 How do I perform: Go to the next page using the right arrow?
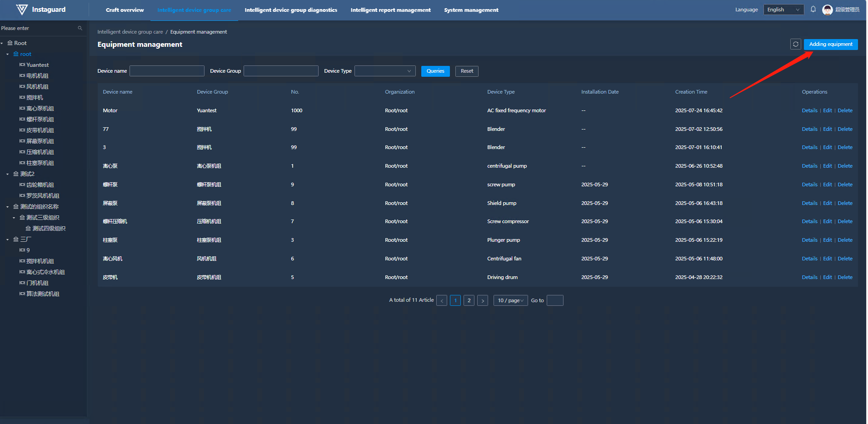point(483,300)
